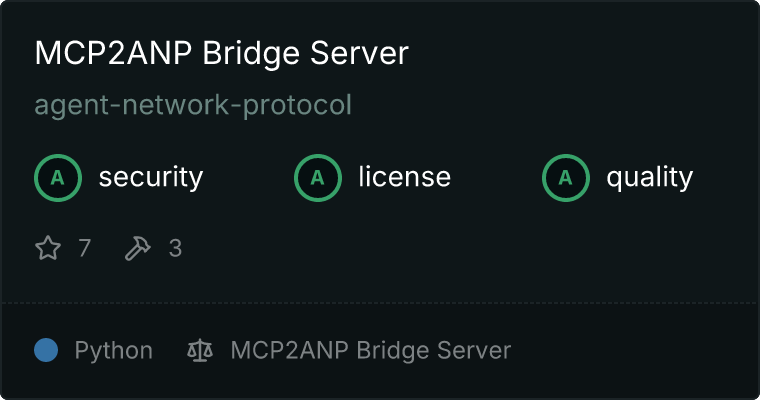Click the Python language label
Screen dimensions: 760x400
[x=113, y=351]
